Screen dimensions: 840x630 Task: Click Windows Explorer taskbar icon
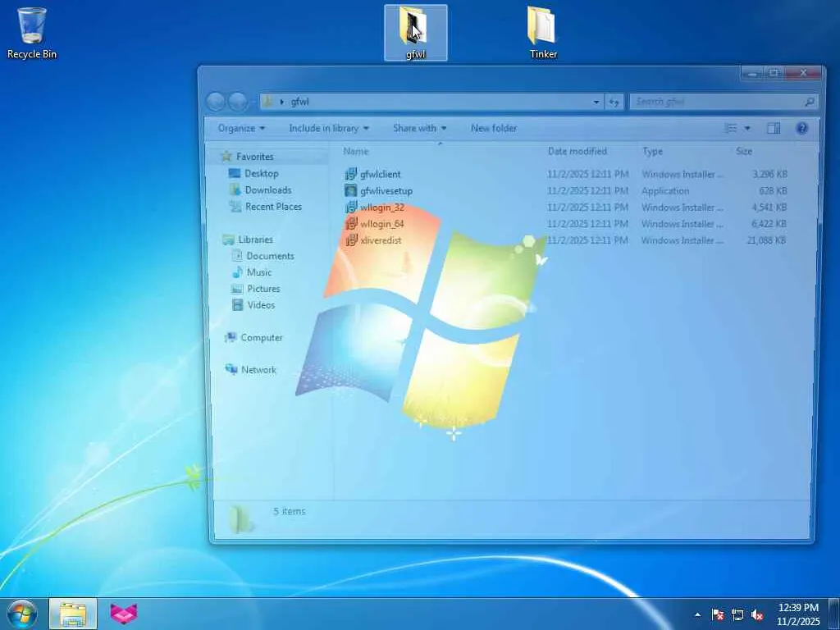[73, 614]
